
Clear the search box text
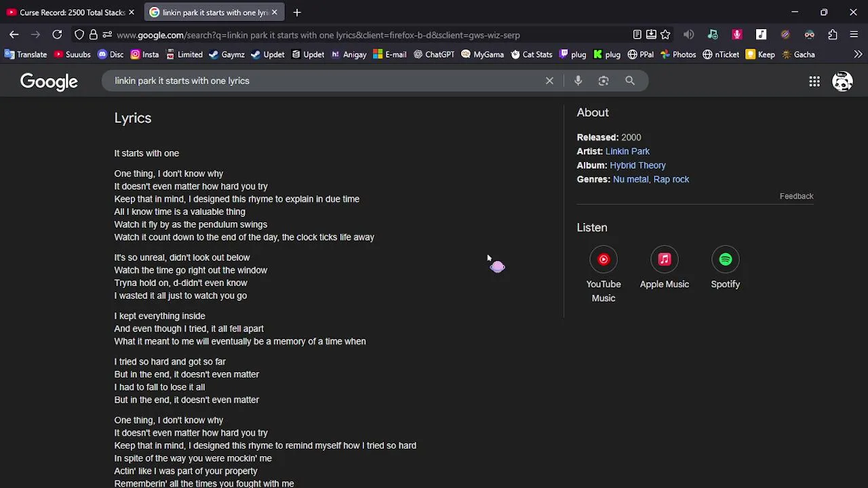(x=549, y=81)
